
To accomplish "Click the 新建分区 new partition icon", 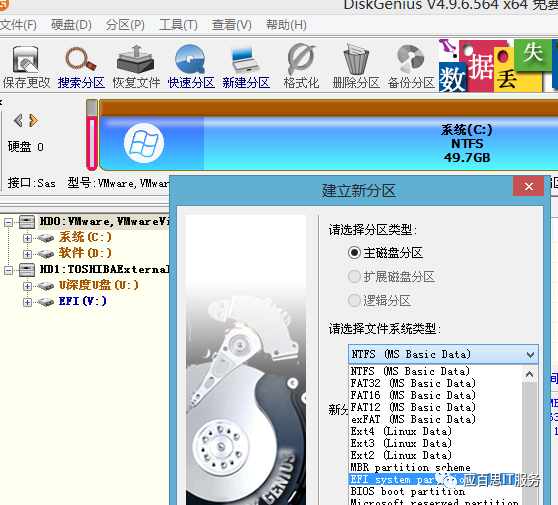I will coord(246,67).
